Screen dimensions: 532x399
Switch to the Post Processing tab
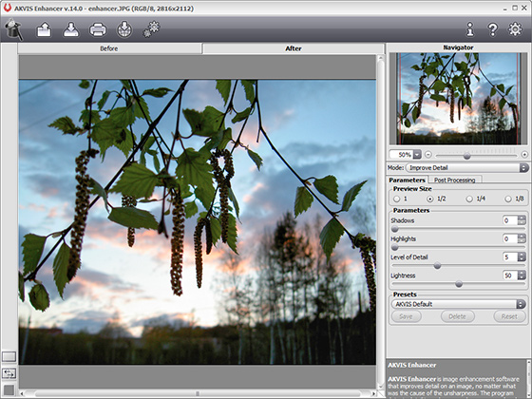(x=454, y=180)
